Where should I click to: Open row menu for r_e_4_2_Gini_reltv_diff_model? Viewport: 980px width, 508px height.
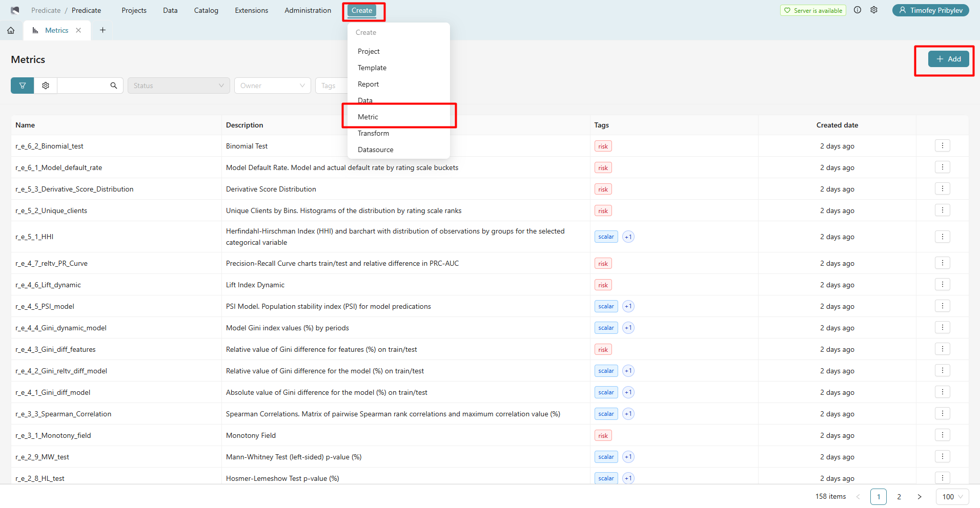click(942, 371)
